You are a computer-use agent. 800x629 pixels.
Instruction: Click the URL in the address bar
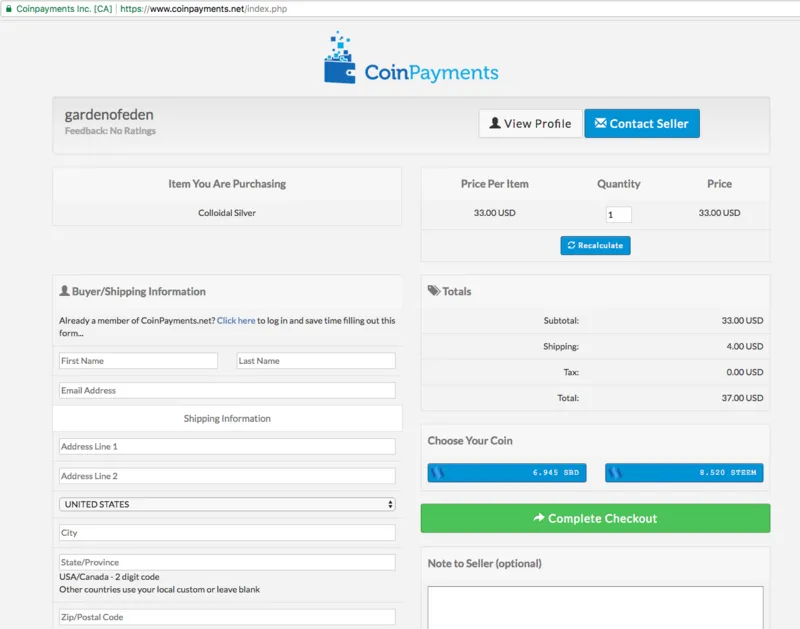pyautogui.click(x=204, y=9)
